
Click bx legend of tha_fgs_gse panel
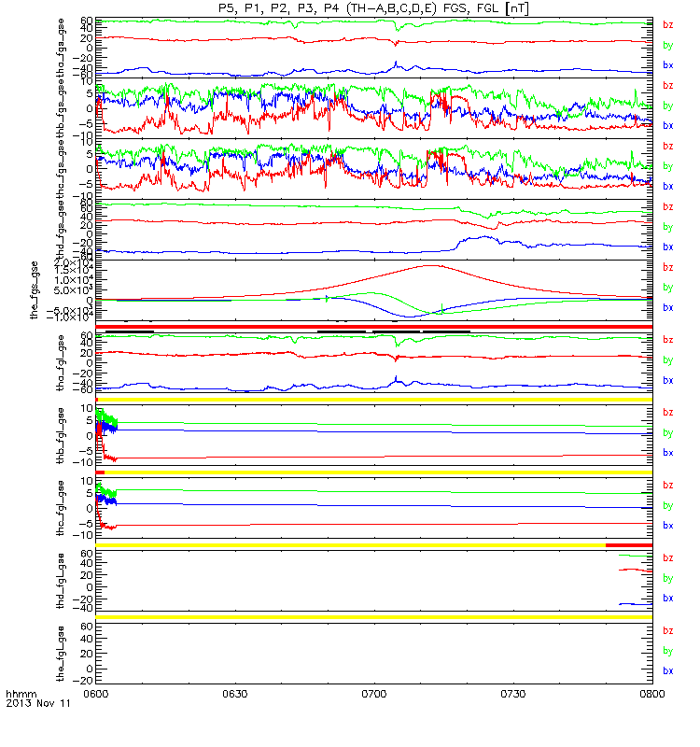[x=667, y=65]
